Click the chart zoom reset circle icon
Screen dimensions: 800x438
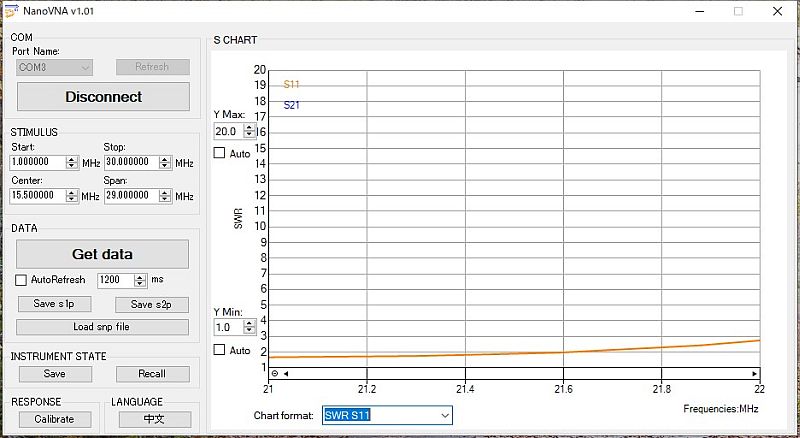(x=275, y=373)
